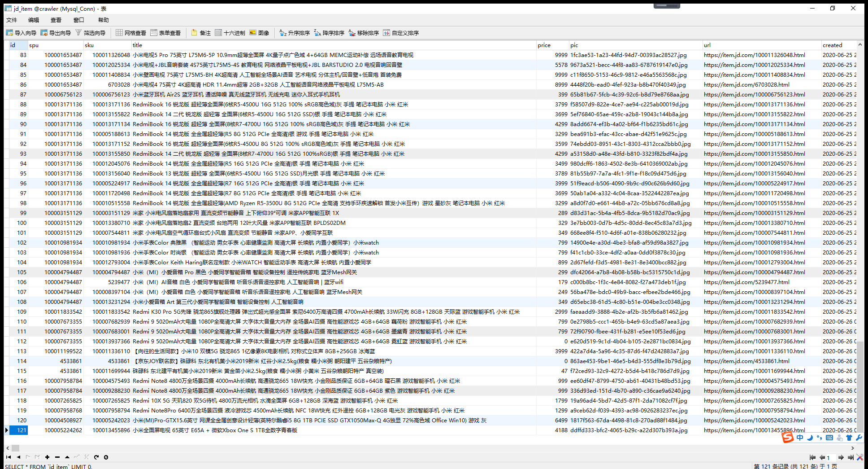Click the stop loading icon
Screen dimensions: 868x469
(x=106, y=457)
